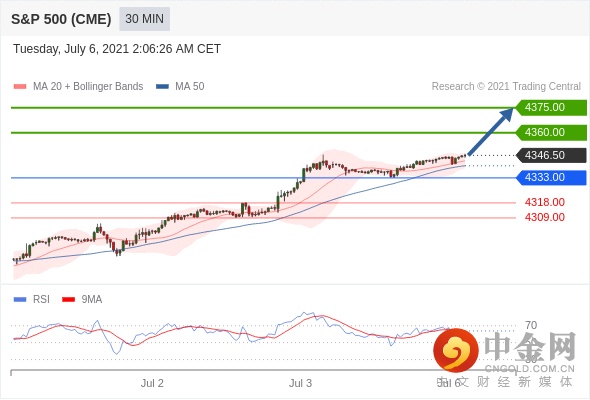Screen dimensions: 590x400
Task: Click the MA 20 + Bollinger Bands legend swatch
Action: (20, 87)
